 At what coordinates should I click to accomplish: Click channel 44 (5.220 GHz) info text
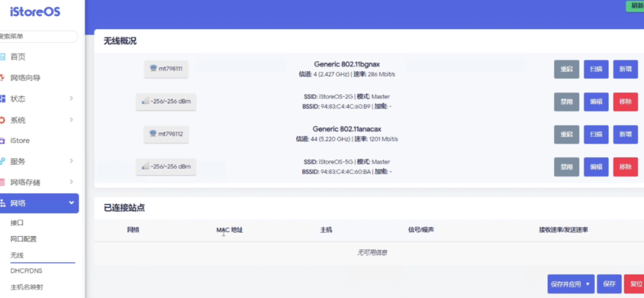click(322, 139)
